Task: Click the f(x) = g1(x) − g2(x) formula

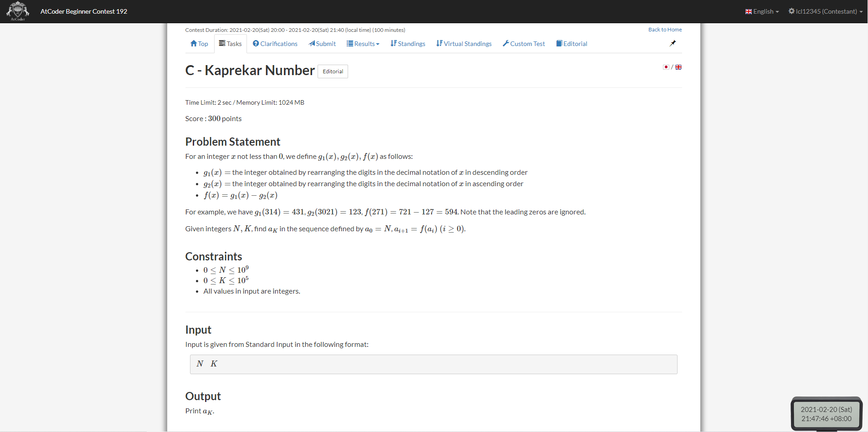Action: point(241,195)
